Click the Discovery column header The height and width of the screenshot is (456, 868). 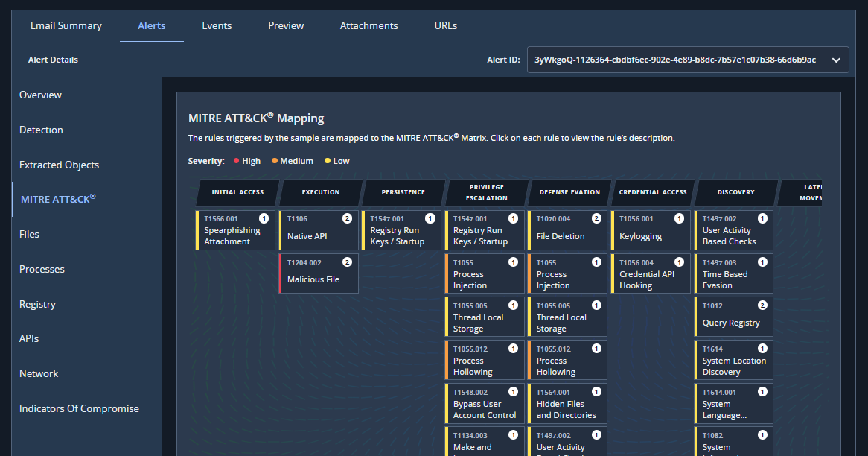735,192
